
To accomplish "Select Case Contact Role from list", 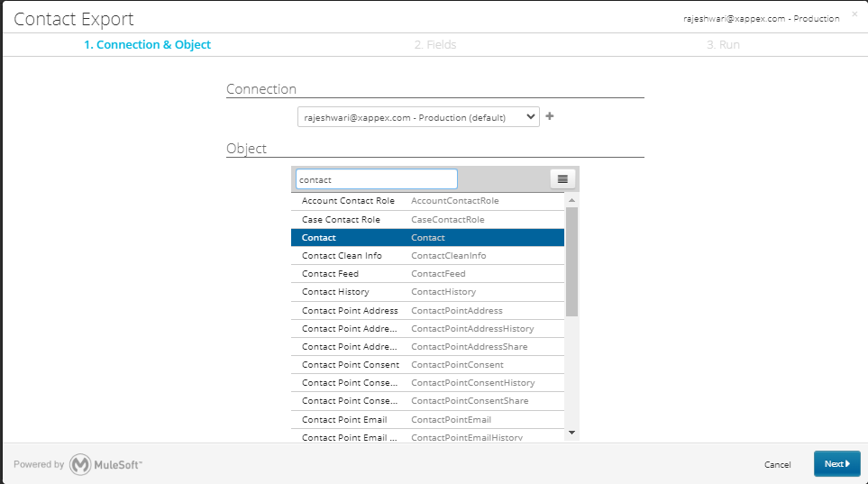I will (427, 220).
